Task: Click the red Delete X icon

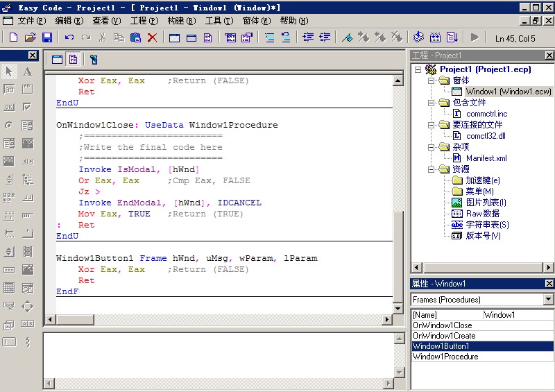Action: coord(152,37)
